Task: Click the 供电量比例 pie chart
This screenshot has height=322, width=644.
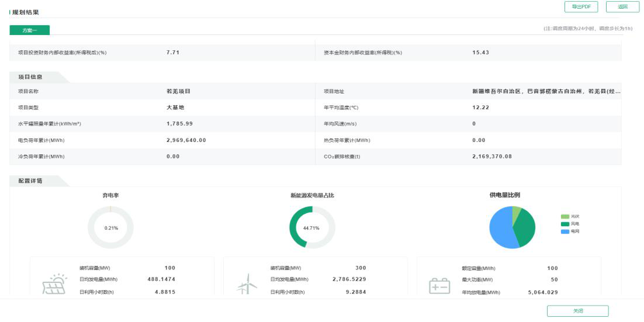Action: tap(512, 227)
